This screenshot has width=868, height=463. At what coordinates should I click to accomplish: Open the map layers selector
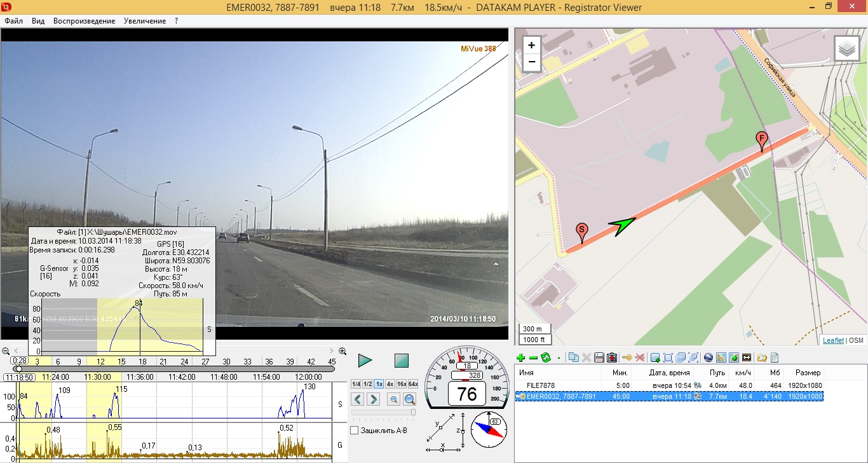point(846,48)
